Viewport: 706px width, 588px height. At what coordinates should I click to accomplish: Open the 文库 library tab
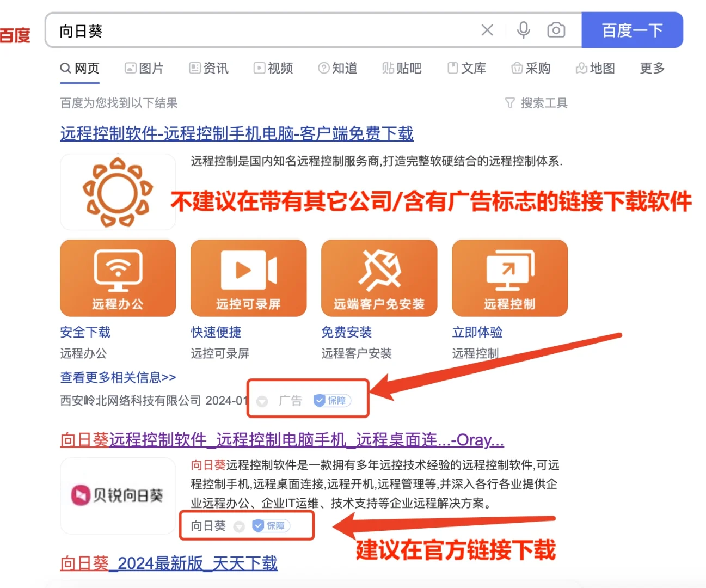point(466,68)
